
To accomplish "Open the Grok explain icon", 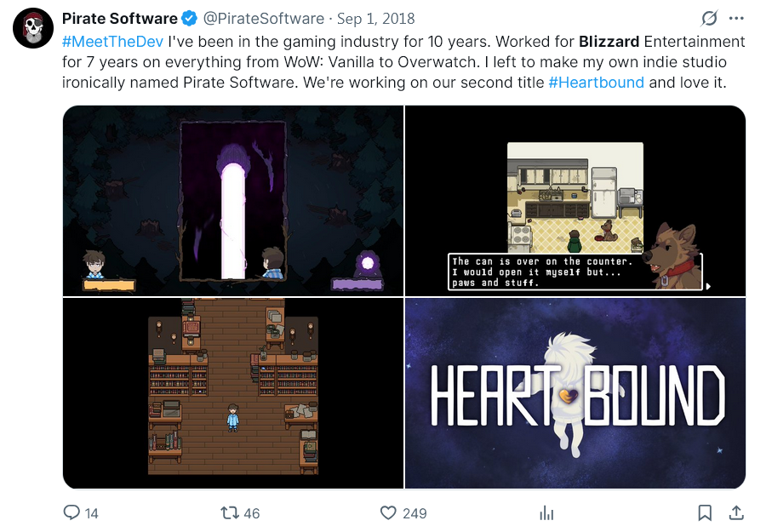I will (x=709, y=19).
